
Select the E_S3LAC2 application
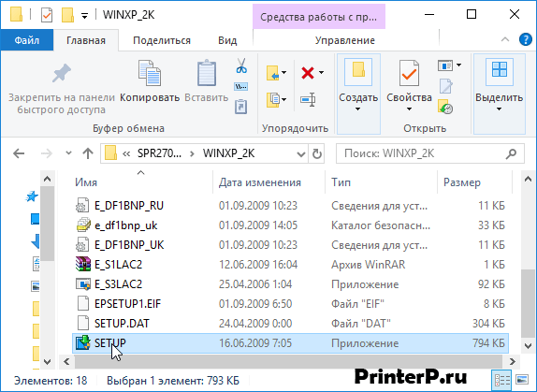coord(290,284)
